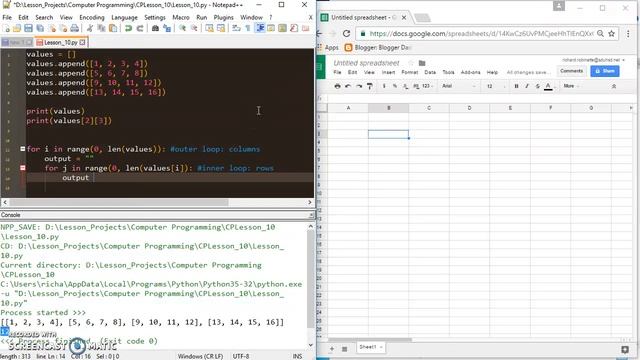Image resolution: width=640 pixels, height=360 pixels.
Task: Star the Untitled spreadsheet
Action: click(411, 63)
